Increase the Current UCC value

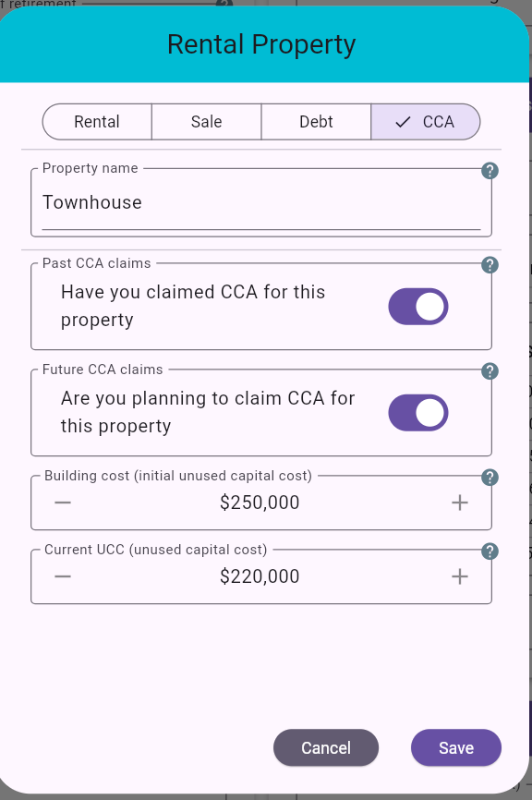(459, 576)
